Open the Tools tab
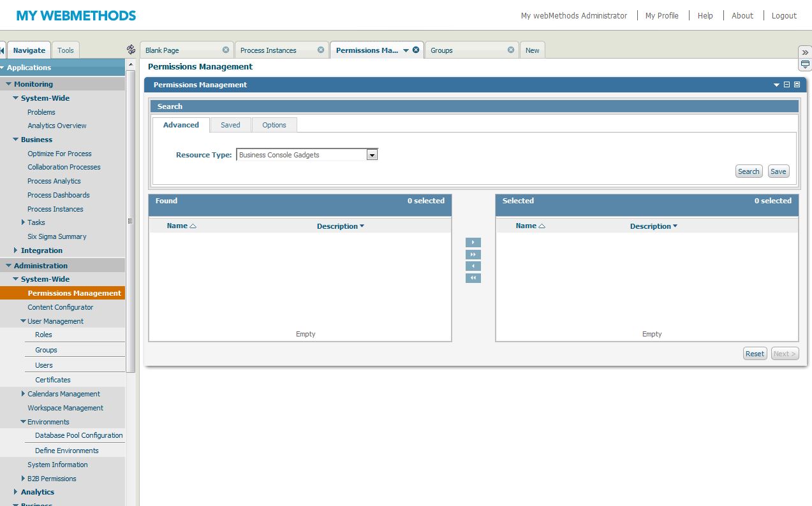Viewport: 812px width, 506px height. coord(66,50)
